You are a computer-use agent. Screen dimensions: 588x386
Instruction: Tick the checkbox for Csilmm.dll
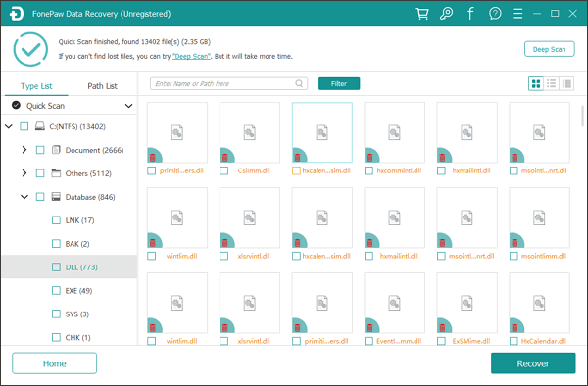coord(223,170)
